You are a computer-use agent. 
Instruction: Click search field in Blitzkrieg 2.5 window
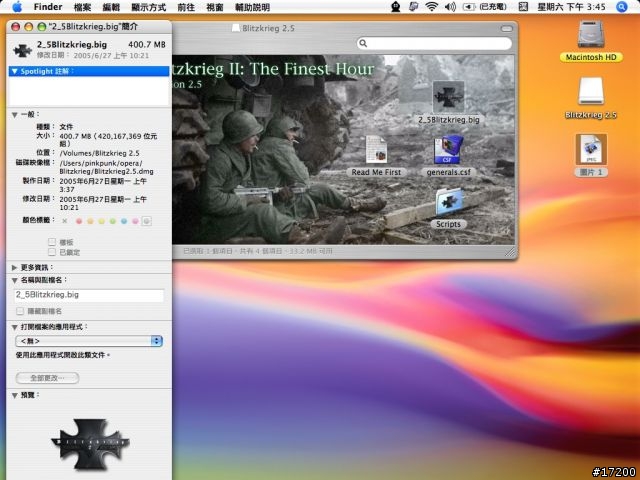click(434, 43)
